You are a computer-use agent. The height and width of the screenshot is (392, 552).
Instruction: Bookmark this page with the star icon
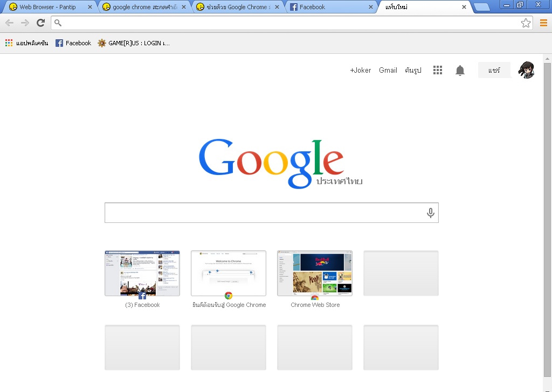(x=526, y=23)
